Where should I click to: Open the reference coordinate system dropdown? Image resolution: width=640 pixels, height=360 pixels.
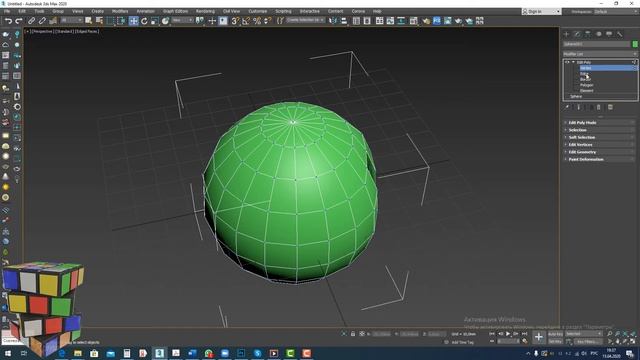point(182,20)
